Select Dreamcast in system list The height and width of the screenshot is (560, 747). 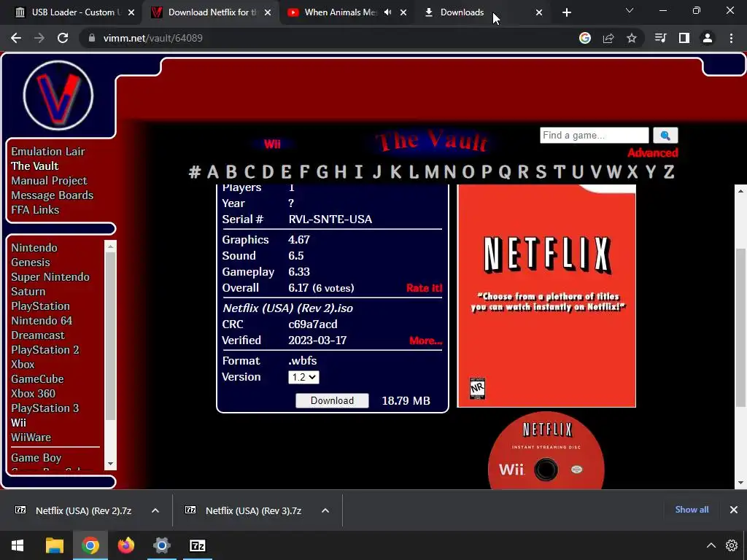pos(38,335)
